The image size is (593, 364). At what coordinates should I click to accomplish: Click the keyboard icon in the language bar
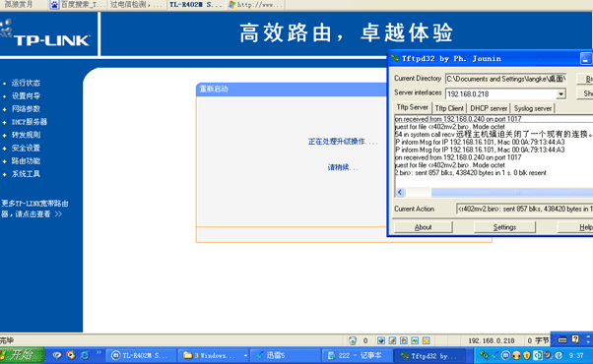tap(562, 339)
